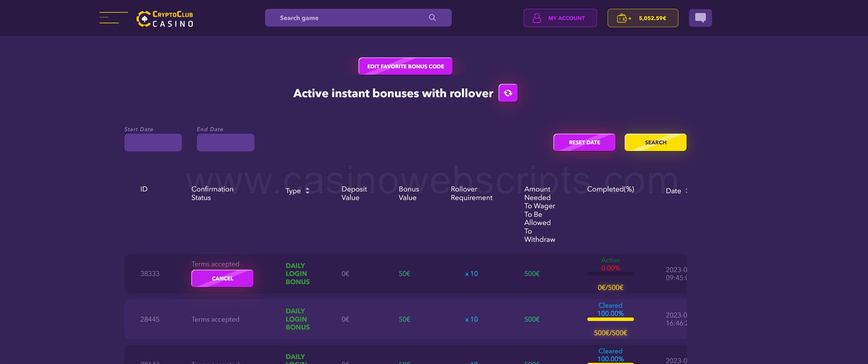Click 500€/500€ wager progress text
Viewport: 868px width, 364px height.
coord(610,333)
